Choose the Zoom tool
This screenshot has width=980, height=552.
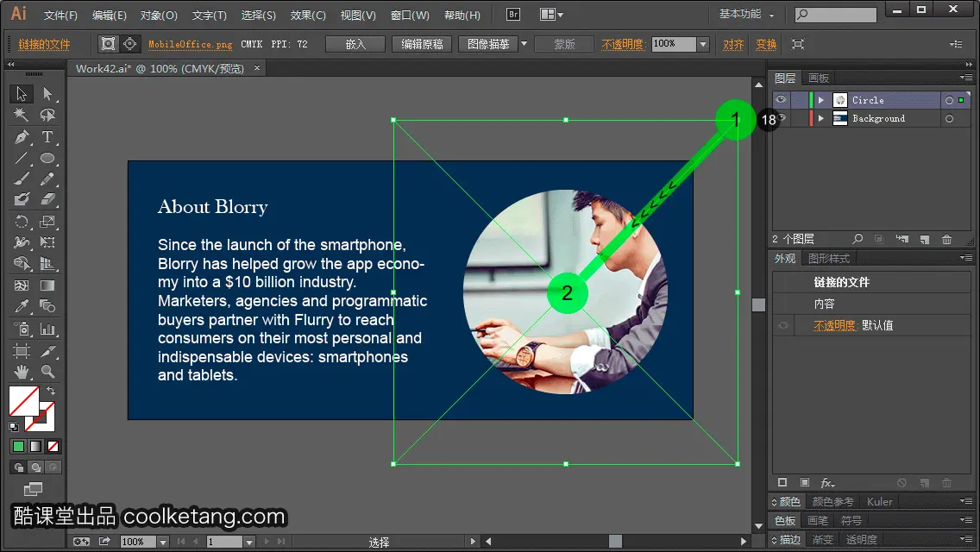(x=47, y=372)
